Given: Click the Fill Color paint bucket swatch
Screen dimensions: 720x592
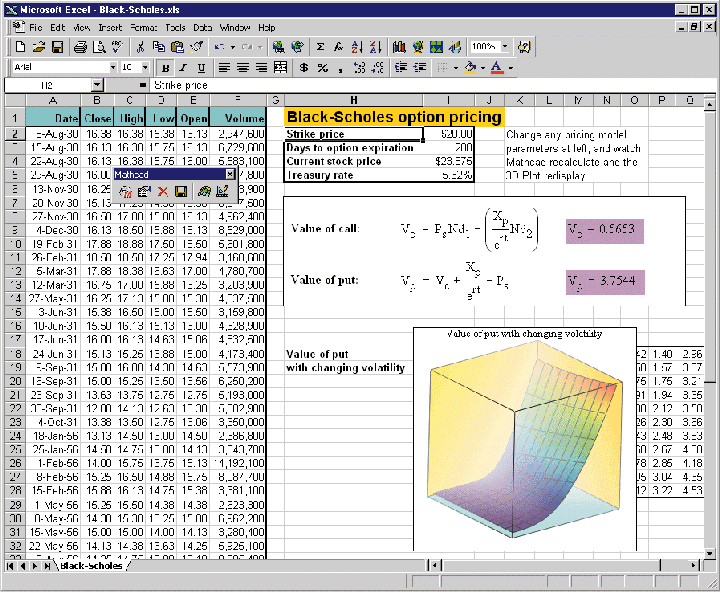Looking at the screenshot, I should coord(469,68).
